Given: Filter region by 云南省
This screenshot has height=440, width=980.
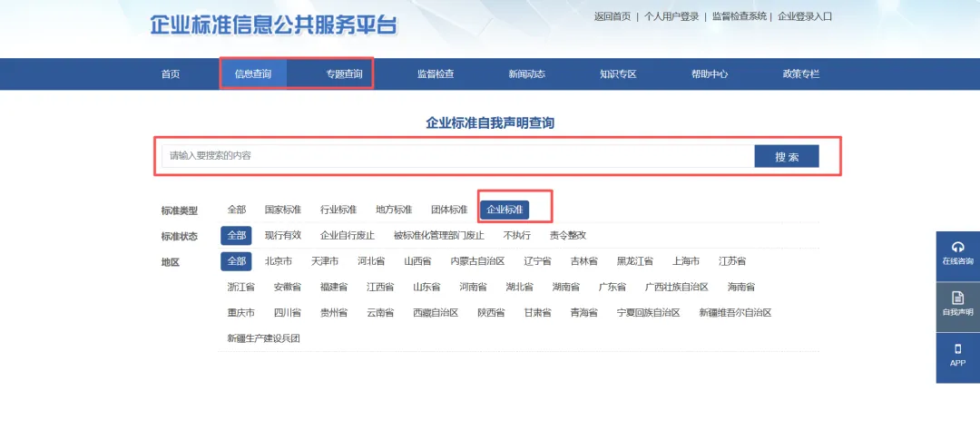Looking at the screenshot, I should (x=380, y=312).
